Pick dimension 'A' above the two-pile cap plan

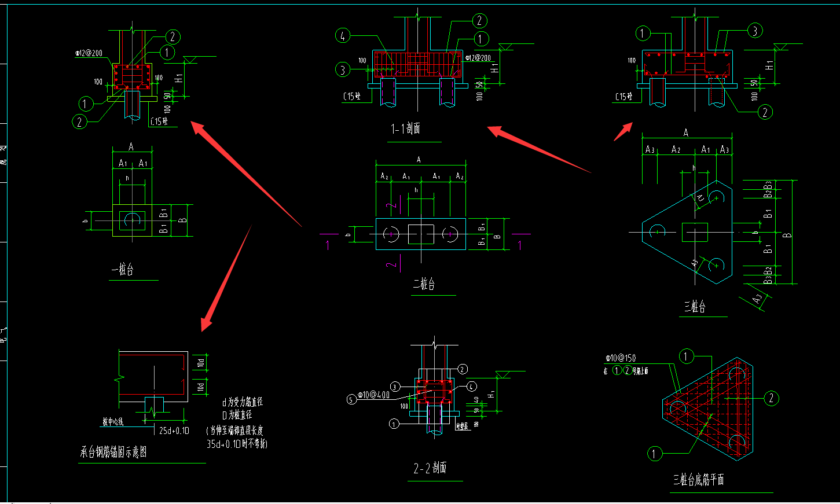(419, 160)
